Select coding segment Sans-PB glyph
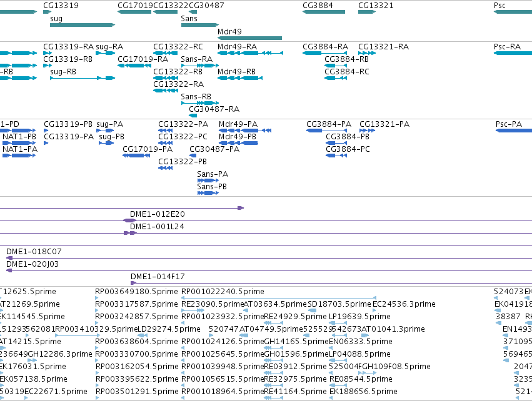The width and height of the screenshot is (532, 401). [x=208, y=193]
